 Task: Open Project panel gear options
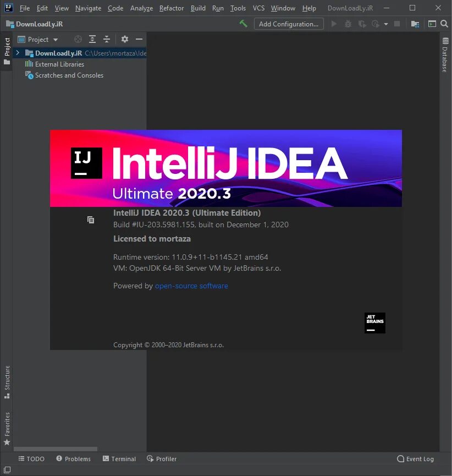(125, 39)
